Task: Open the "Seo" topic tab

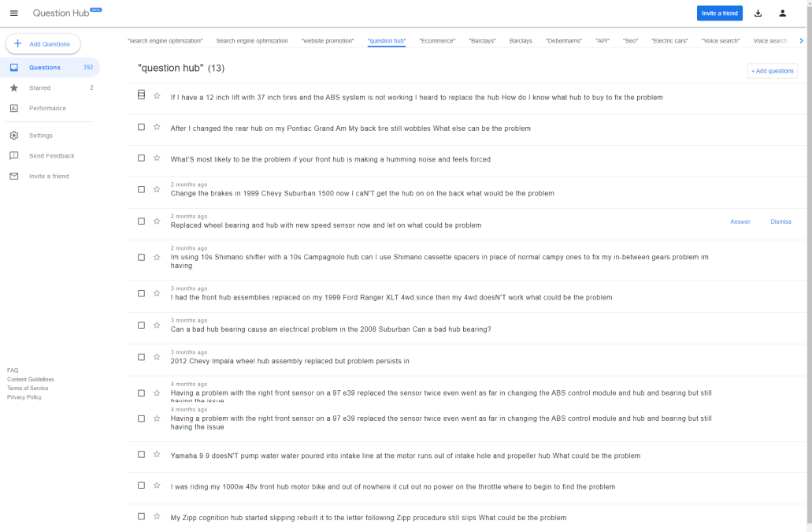Action: click(x=630, y=41)
